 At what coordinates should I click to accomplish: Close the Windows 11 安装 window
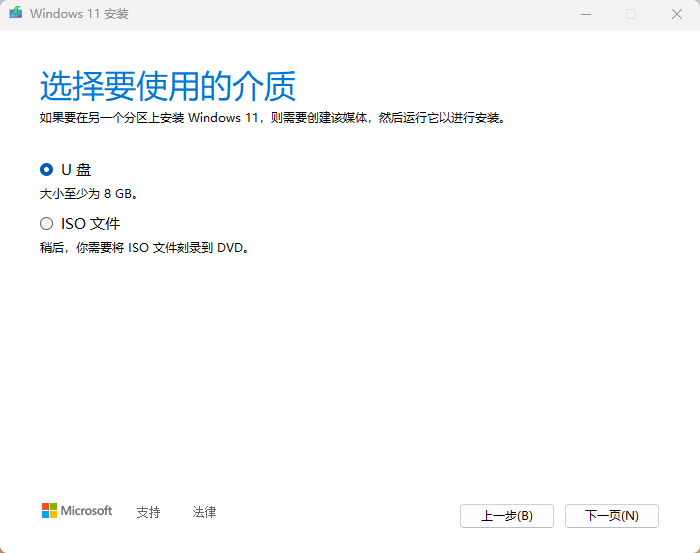click(x=677, y=14)
